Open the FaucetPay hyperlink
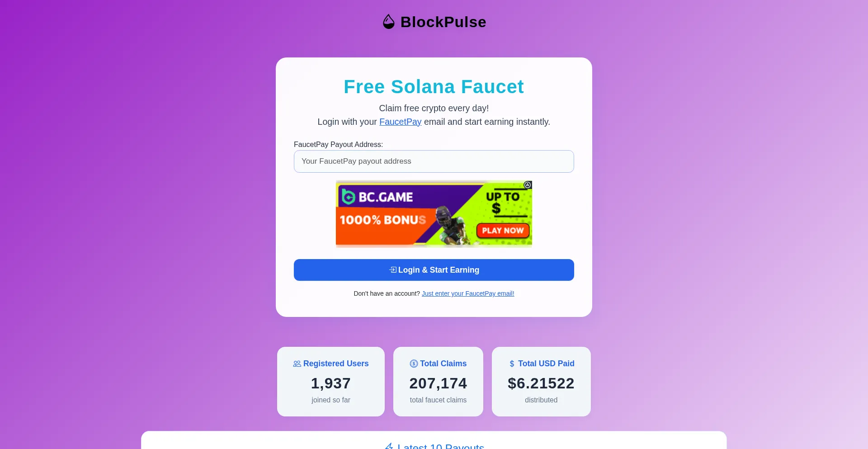This screenshot has width=868, height=449. pyautogui.click(x=400, y=122)
